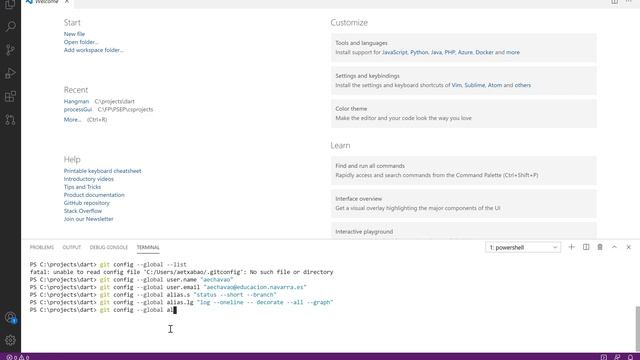Open the Run and Debug view

10,73
